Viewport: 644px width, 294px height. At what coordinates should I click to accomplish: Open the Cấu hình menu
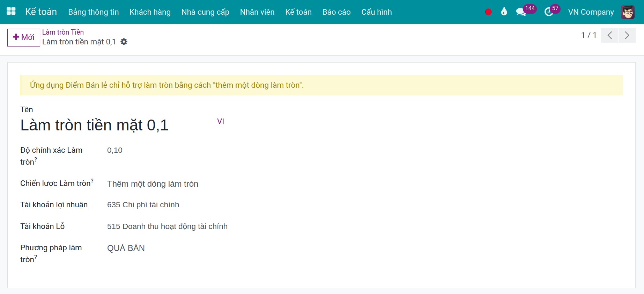(x=377, y=12)
